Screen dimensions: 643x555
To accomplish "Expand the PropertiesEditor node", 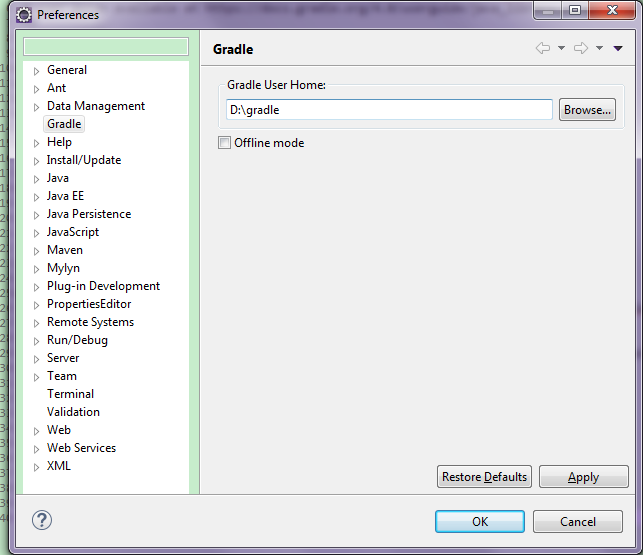I will point(36,306).
